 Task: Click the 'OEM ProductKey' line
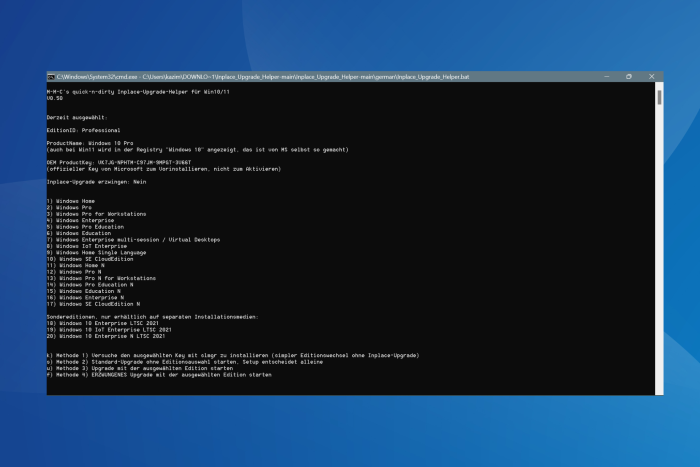[119, 163]
